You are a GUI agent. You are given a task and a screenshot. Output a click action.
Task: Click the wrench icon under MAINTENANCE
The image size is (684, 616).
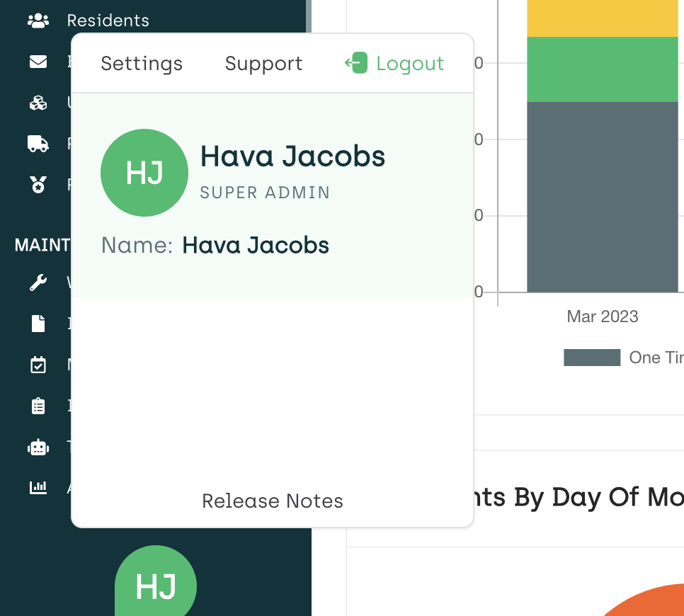point(38,283)
